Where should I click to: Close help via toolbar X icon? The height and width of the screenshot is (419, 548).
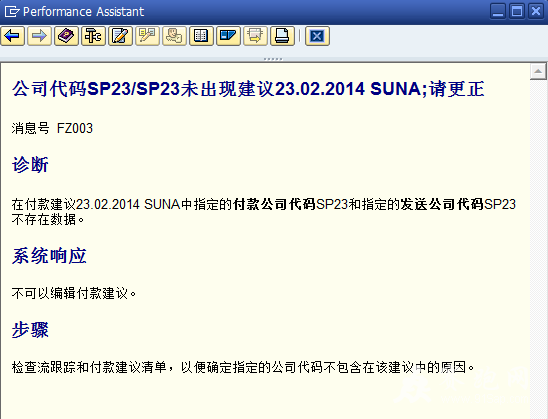[x=317, y=36]
